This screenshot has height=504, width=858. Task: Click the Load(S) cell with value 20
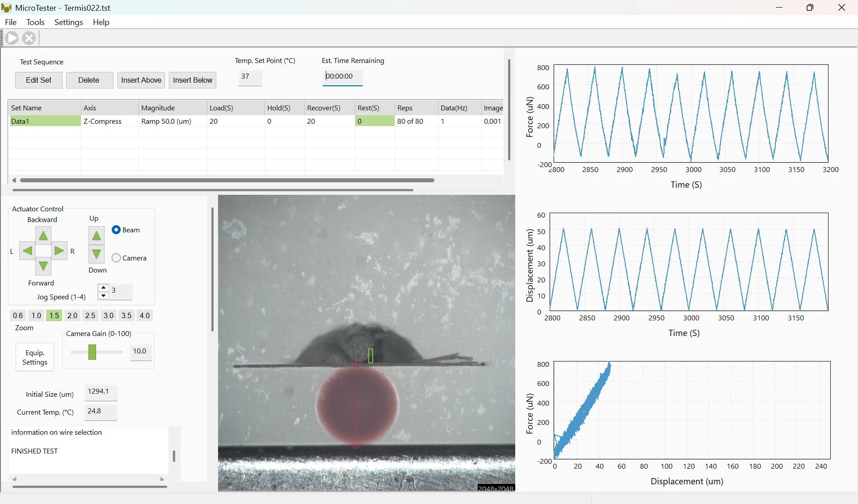pos(236,121)
